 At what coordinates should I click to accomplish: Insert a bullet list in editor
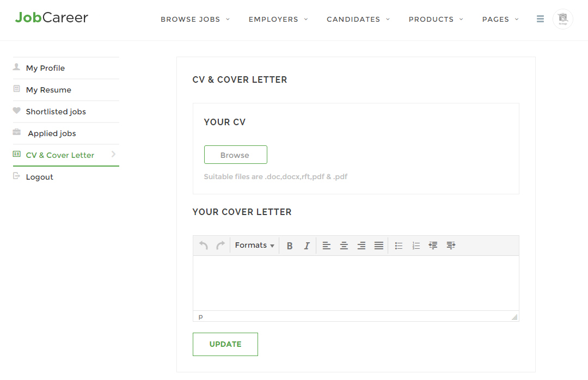tap(399, 246)
